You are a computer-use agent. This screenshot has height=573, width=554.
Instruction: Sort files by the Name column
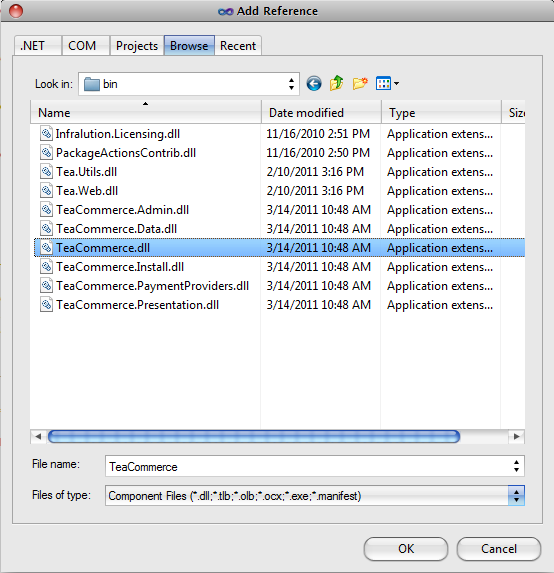click(x=146, y=112)
